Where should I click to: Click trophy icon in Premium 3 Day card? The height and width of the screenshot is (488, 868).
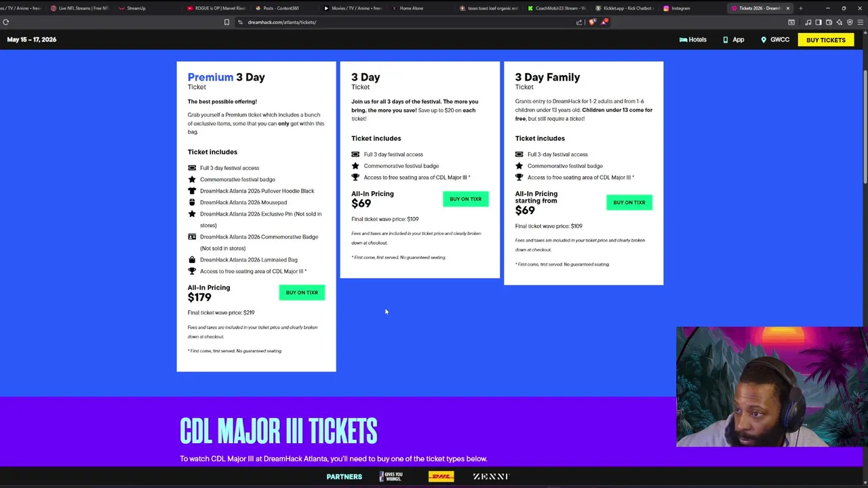(192, 271)
